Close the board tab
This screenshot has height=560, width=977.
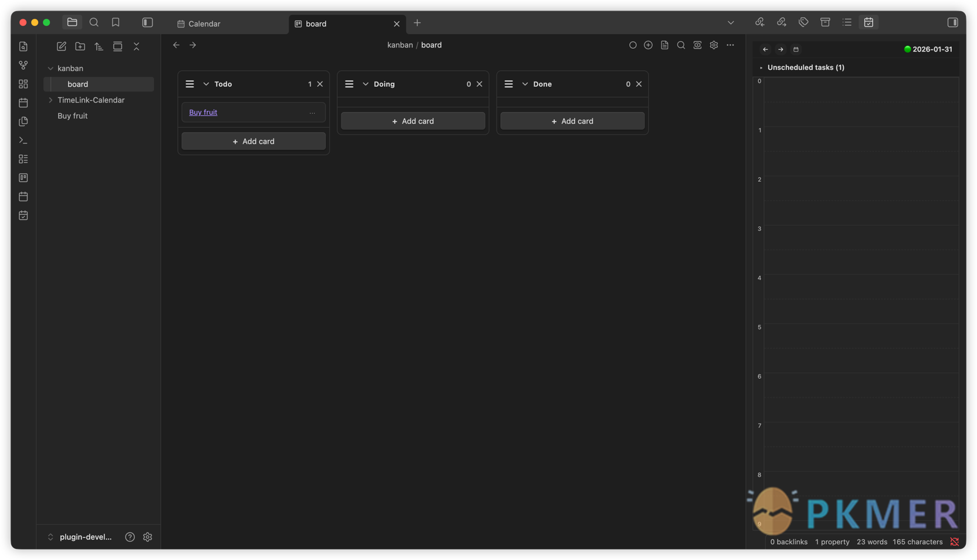[x=396, y=24]
